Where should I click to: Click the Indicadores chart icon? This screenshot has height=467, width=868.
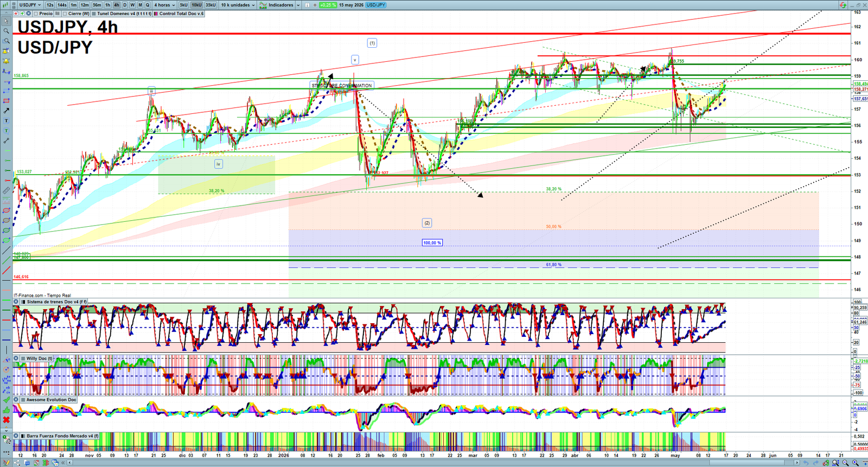pyautogui.click(x=263, y=5)
